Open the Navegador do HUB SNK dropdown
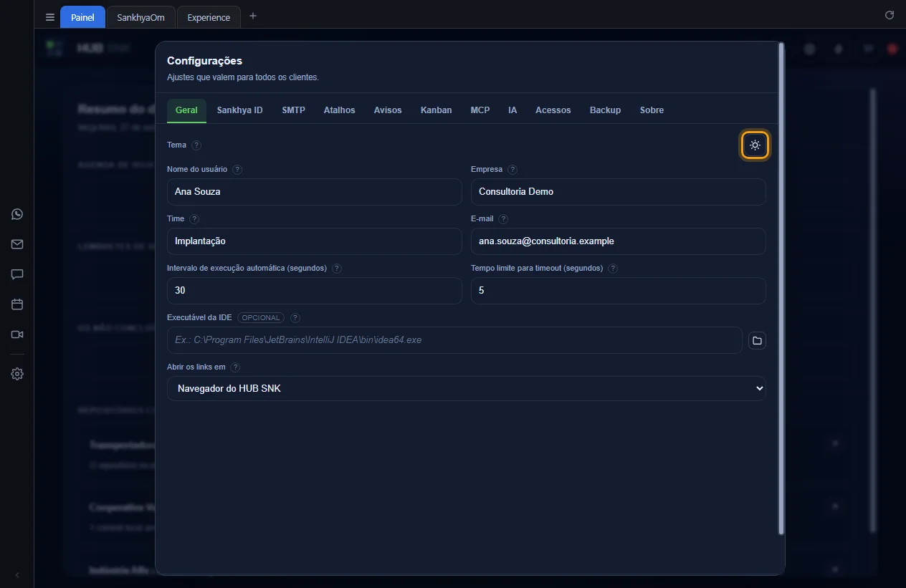Viewport: 906px width, 588px height. point(467,389)
